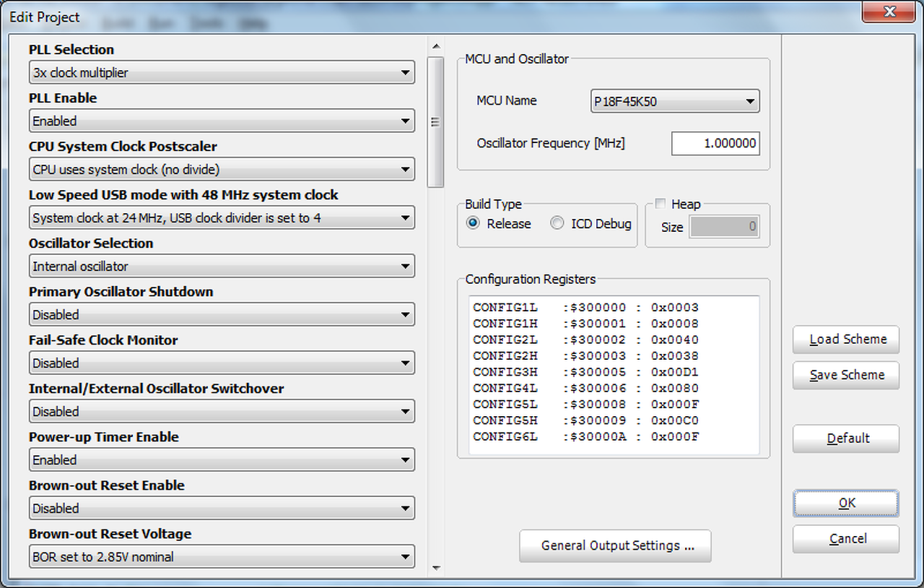This screenshot has width=924, height=588.
Task: Click the CONFIG1H register line
Action: click(x=586, y=324)
